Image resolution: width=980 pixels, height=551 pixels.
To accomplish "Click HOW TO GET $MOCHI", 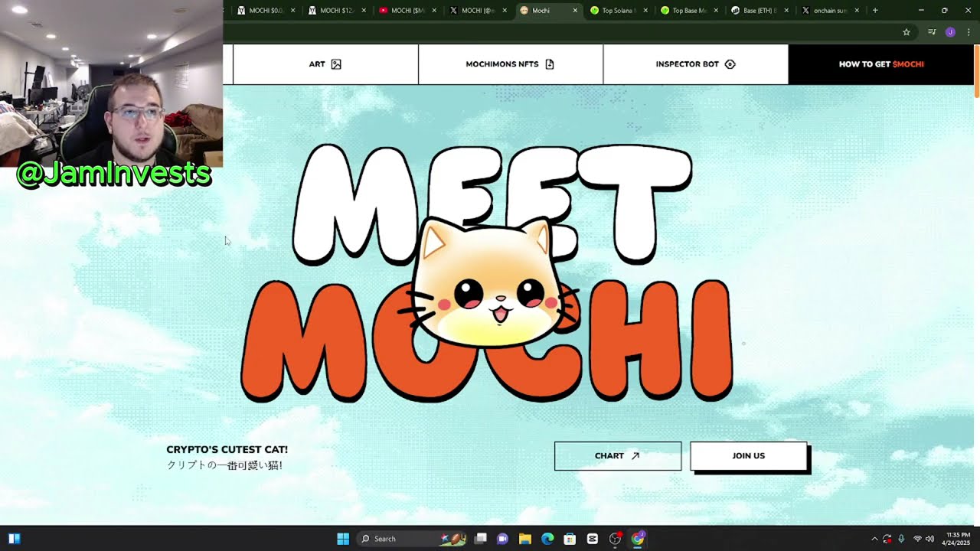I will (x=881, y=64).
